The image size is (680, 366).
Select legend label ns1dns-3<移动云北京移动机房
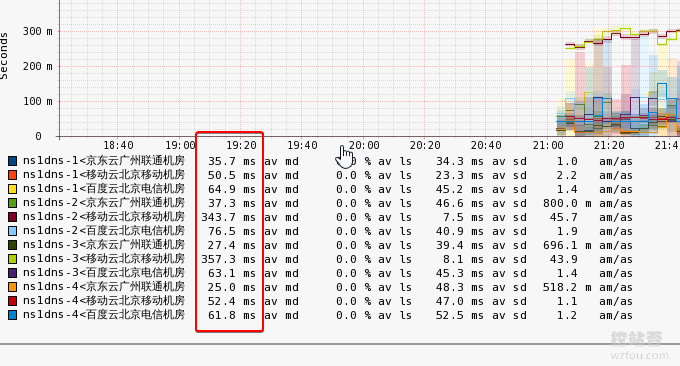tap(104, 258)
